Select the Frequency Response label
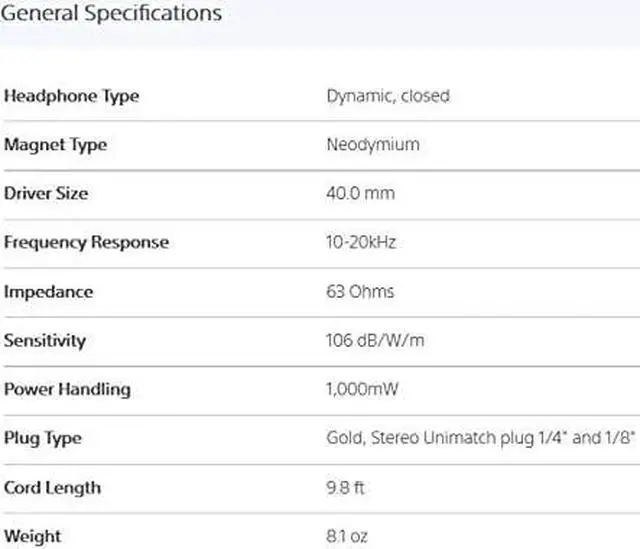The width and height of the screenshot is (640, 549). click(86, 242)
